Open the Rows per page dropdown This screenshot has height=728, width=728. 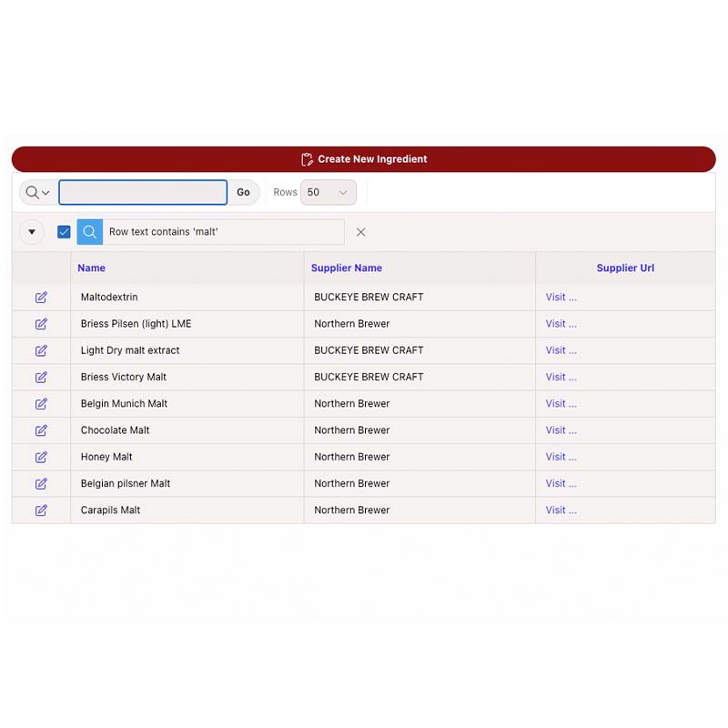click(328, 193)
